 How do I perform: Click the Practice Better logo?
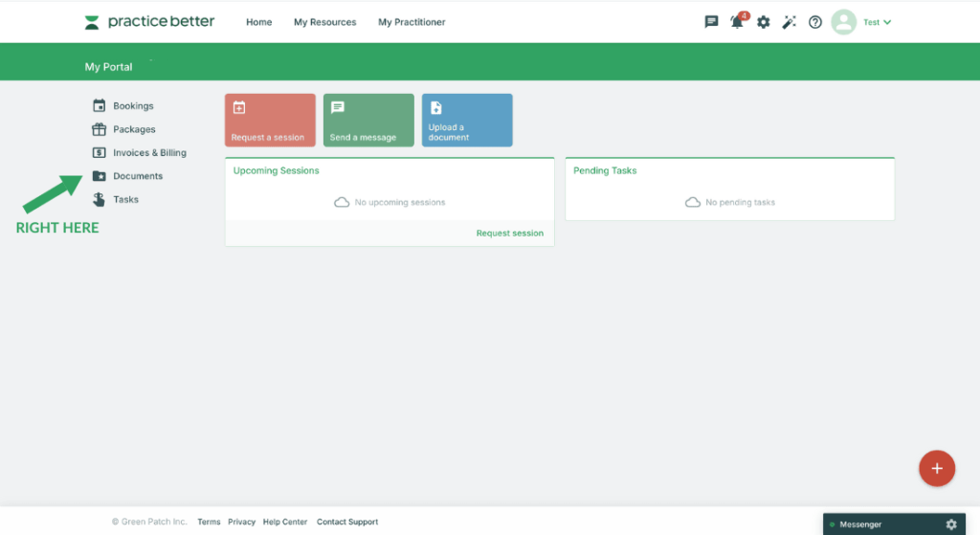coord(149,22)
